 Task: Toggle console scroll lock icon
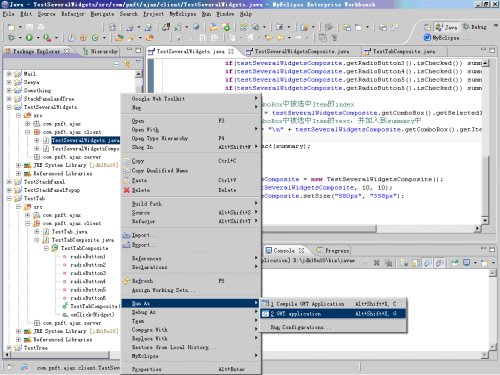[x=416, y=263]
